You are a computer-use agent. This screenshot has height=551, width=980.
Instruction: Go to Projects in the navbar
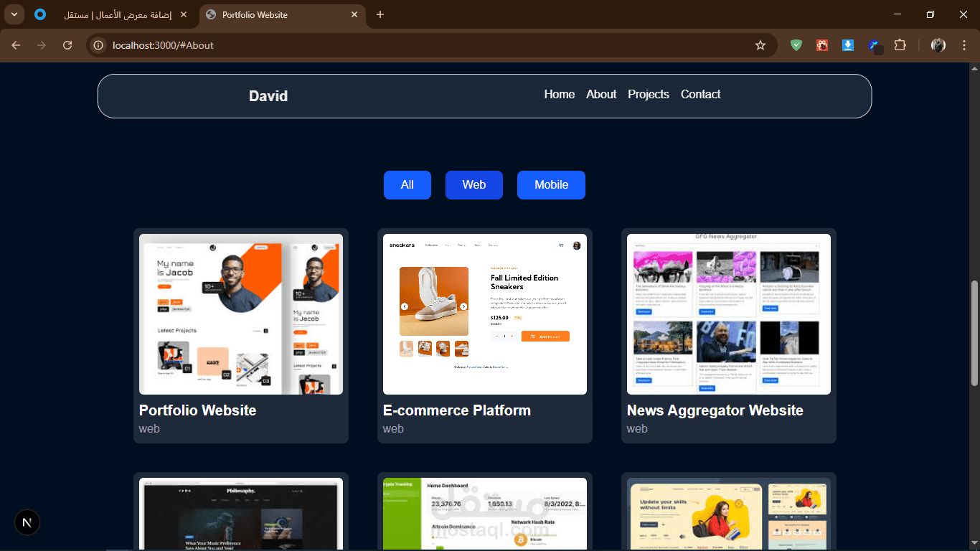pyautogui.click(x=649, y=95)
